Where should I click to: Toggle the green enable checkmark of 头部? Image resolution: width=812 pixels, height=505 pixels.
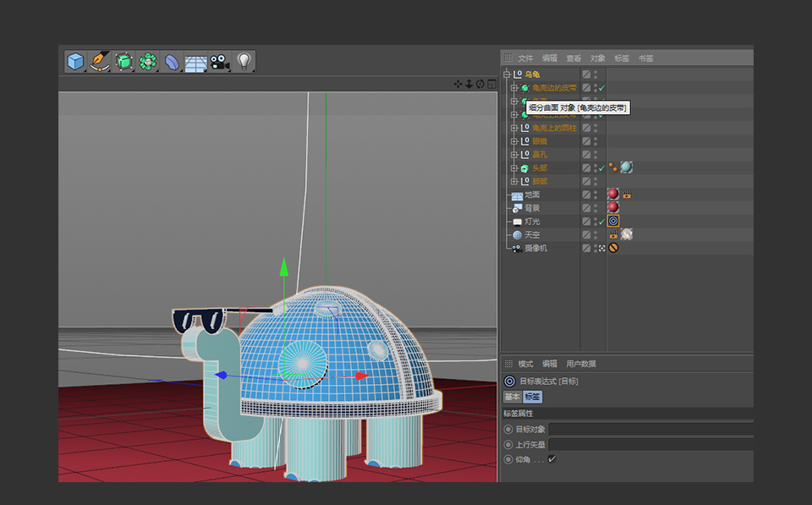602,167
